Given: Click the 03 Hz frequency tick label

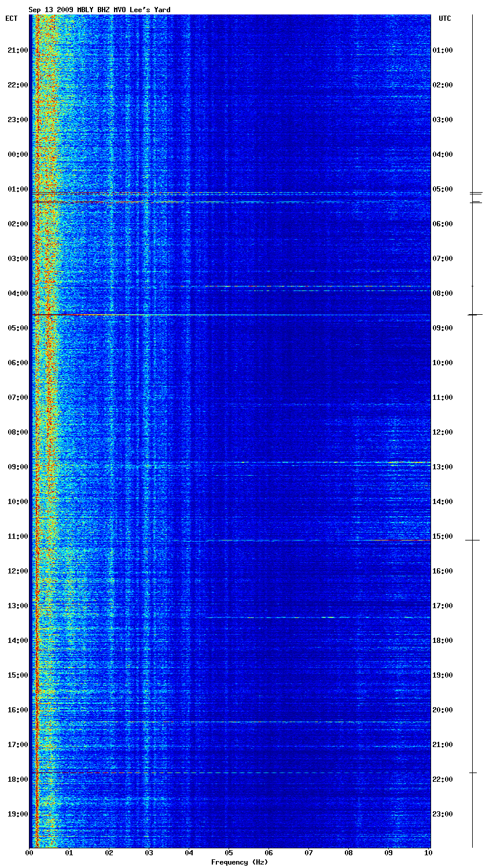Looking at the screenshot, I should 149,853.
